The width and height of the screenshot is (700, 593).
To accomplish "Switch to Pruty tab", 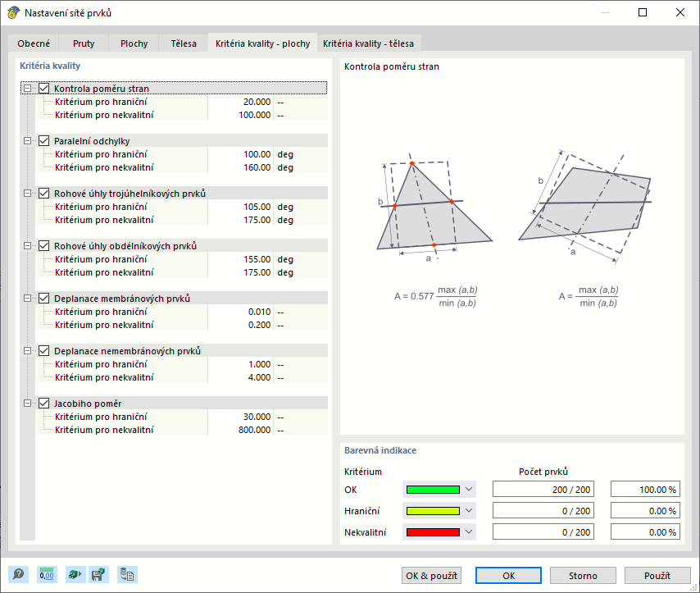I will 84,43.
